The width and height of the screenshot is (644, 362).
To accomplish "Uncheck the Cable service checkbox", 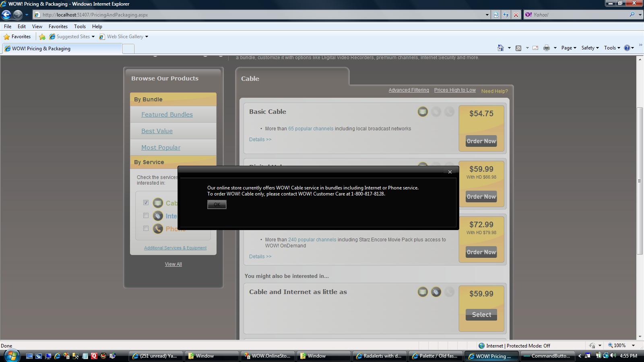I will pos(146,202).
